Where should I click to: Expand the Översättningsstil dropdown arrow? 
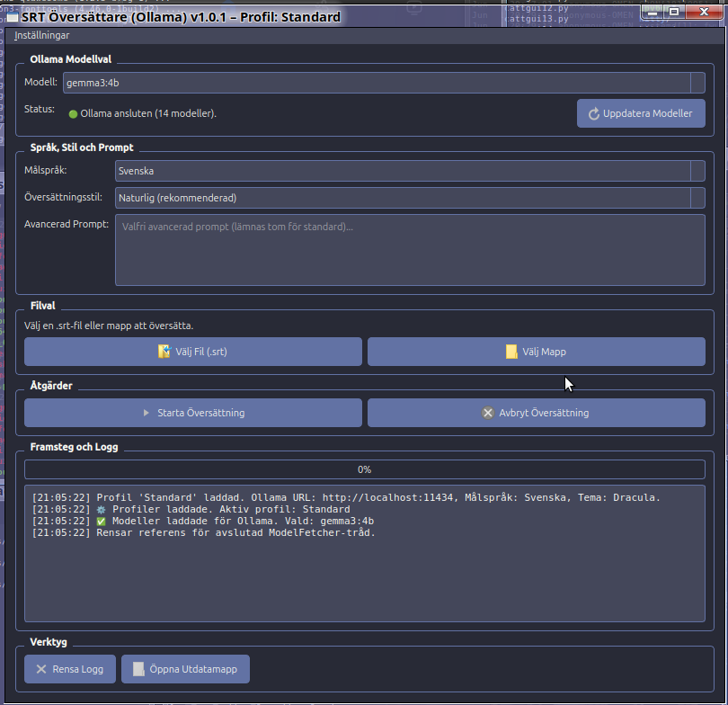point(697,198)
